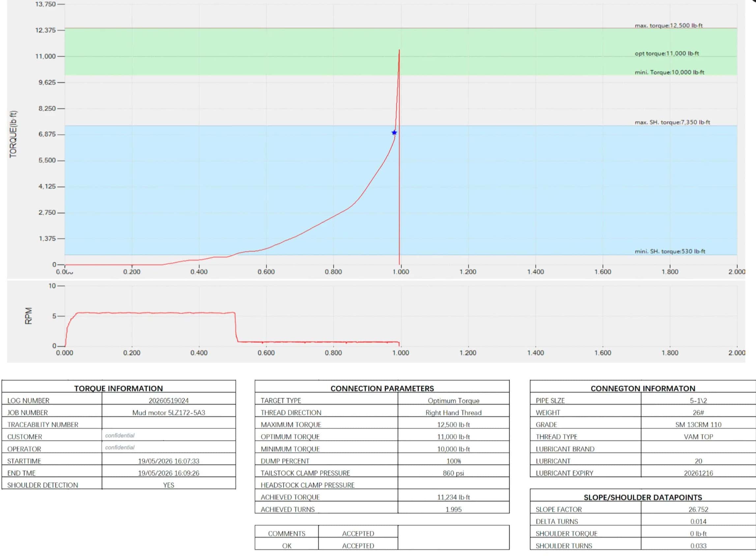
Task: Click the TORQUE(lb·ft) axis title
Action: 13,134
